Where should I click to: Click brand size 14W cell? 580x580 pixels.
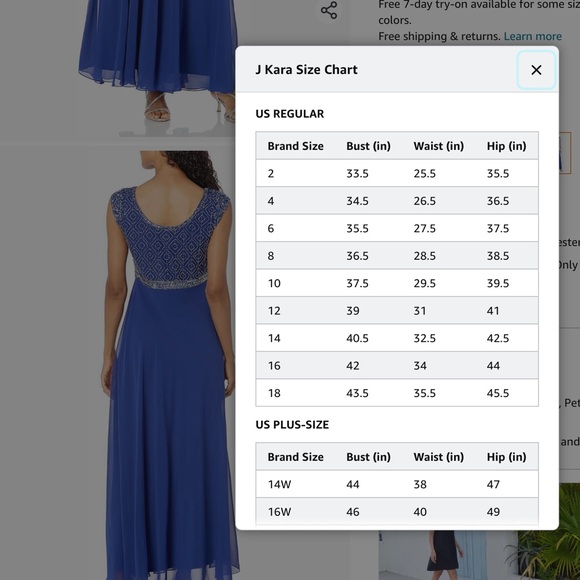[x=279, y=485]
